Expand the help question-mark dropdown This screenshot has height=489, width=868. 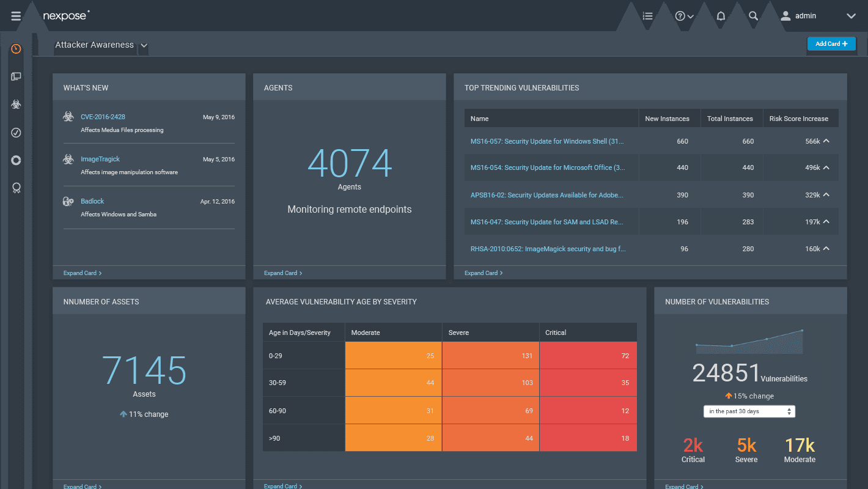684,15
